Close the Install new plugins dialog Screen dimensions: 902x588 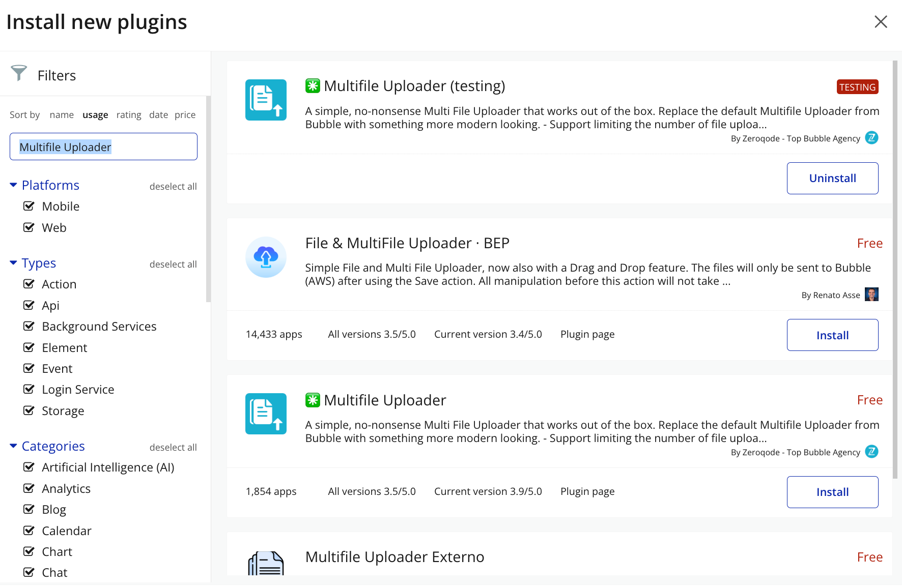click(x=881, y=21)
